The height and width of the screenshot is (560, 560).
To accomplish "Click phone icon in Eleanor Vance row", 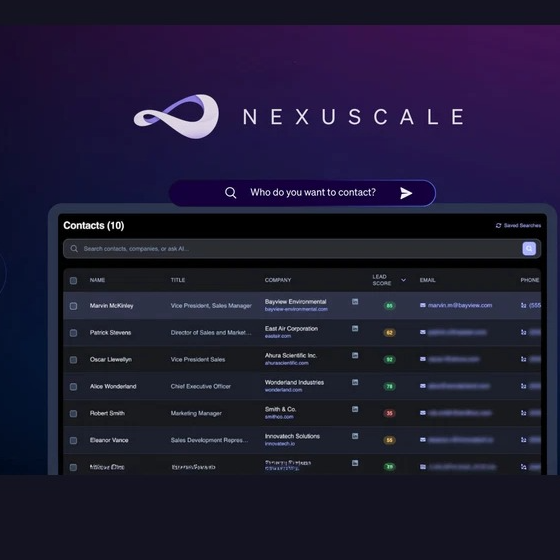I will [x=523, y=440].
